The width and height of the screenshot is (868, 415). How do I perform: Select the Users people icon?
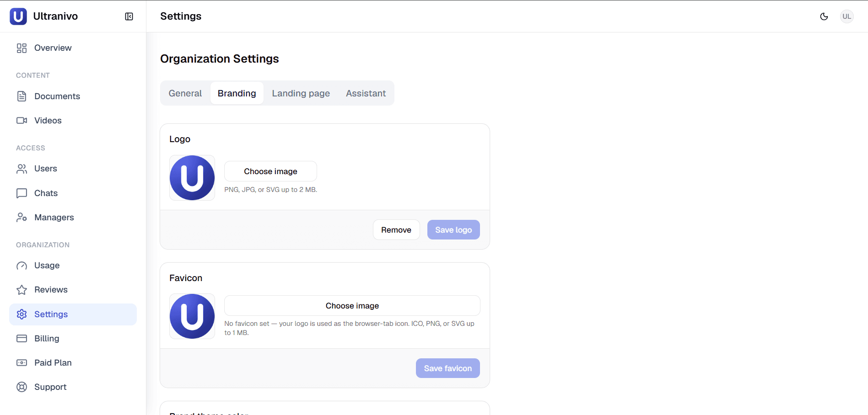pyautogui.click(x=22, y=169)
